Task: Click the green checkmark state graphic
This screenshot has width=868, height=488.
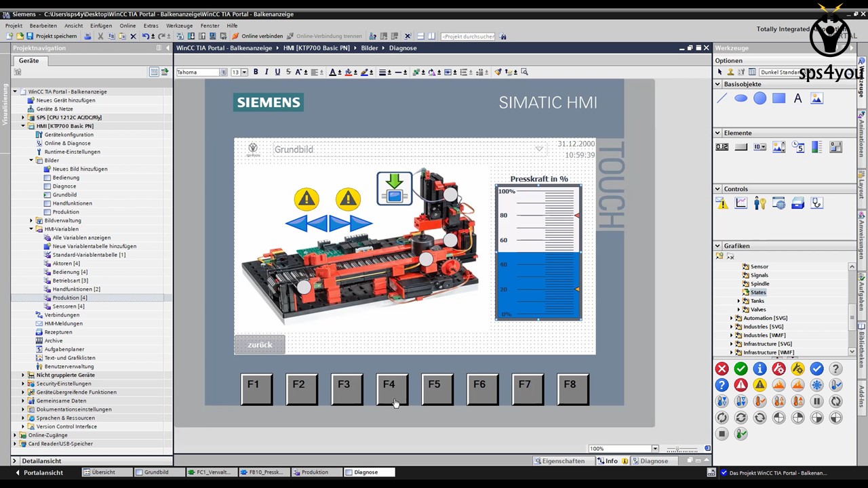Action: point(741,369)
